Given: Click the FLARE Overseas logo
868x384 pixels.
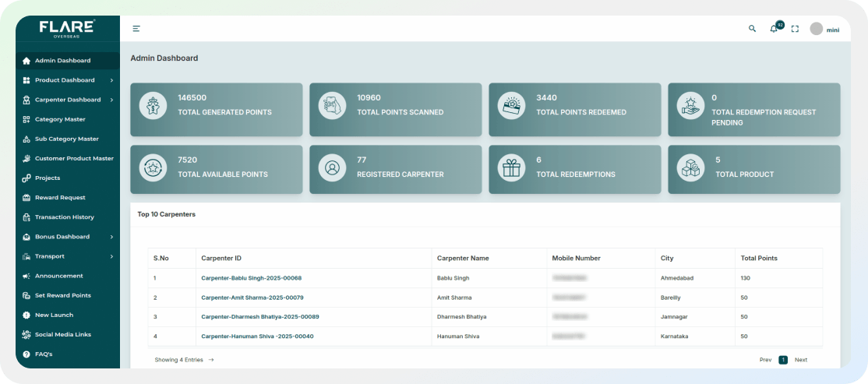Looking at the screenshot, I should [68, 29].
